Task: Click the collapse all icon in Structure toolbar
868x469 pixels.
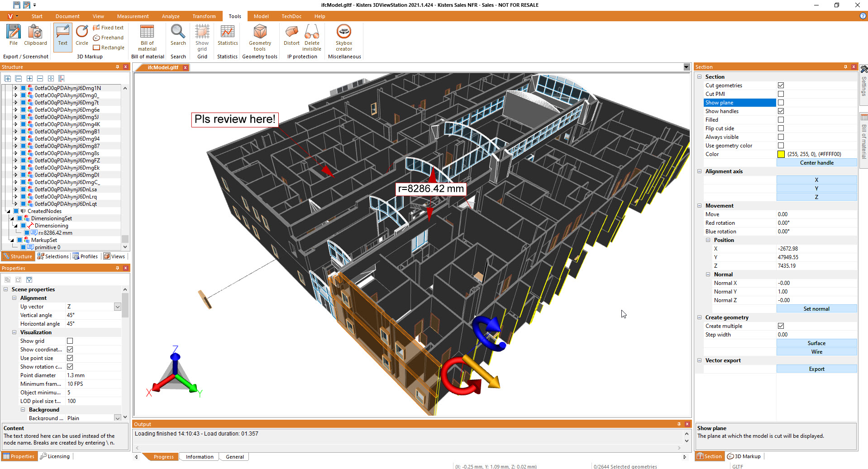Action: pyautogui.click(x=19, y=78)
